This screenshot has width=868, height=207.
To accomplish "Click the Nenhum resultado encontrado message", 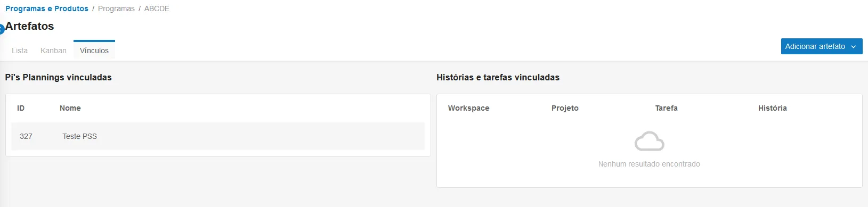I will (649, 164).
